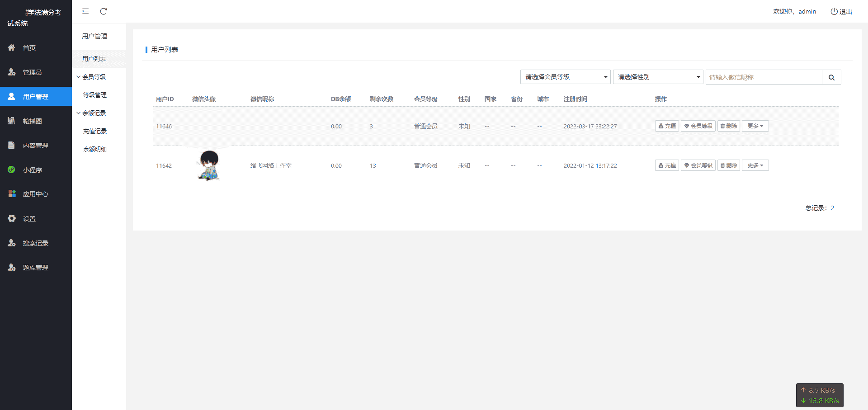This screenshot has height=410, width=868.
Task: Select 等级管理 in the submenu
Action: coord(95,95)
